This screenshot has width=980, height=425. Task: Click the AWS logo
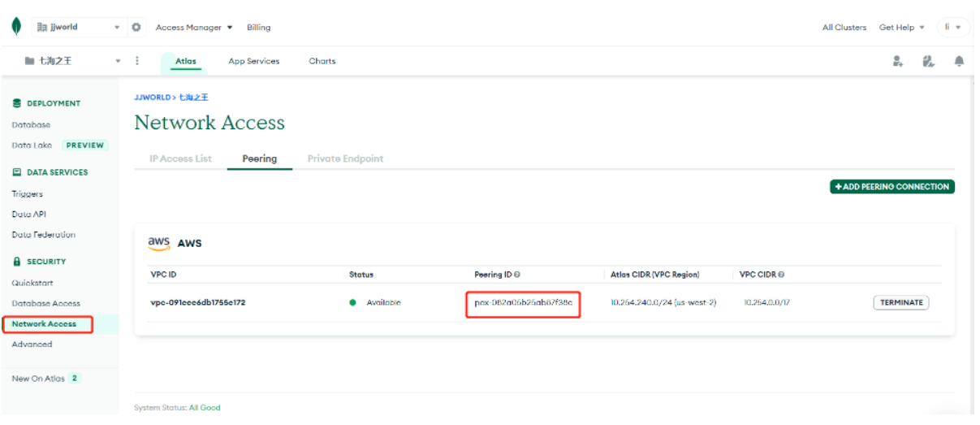pyautogui.click(x=158, y=242)
